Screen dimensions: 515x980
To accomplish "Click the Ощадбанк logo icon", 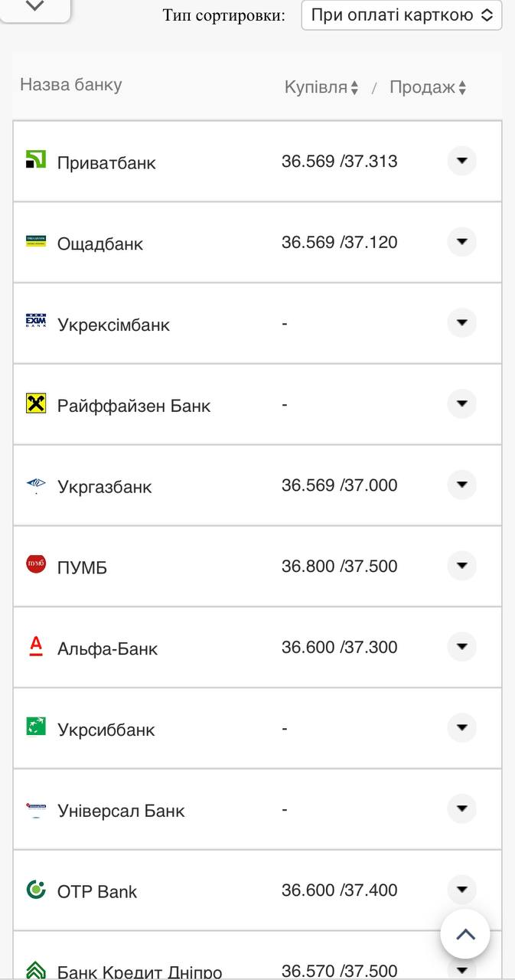I will pyautogui.click(x=36, y=241).
